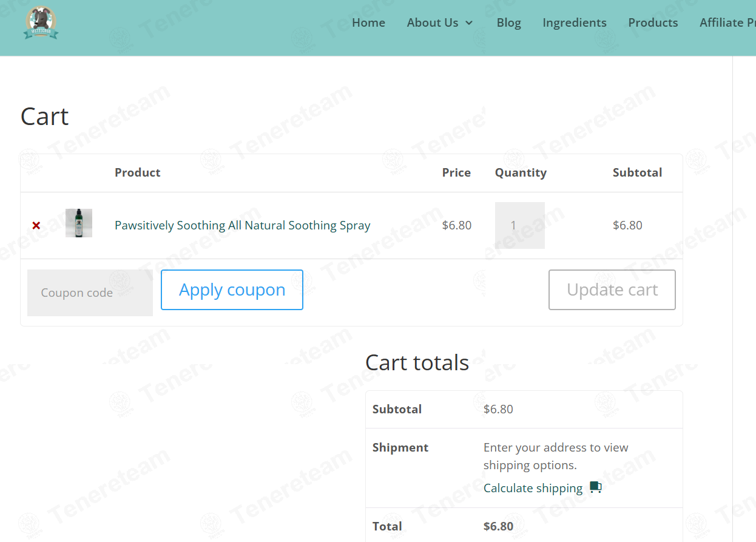Navigate to the Products page
Screen dimensions: 756x542
point(653,22)
